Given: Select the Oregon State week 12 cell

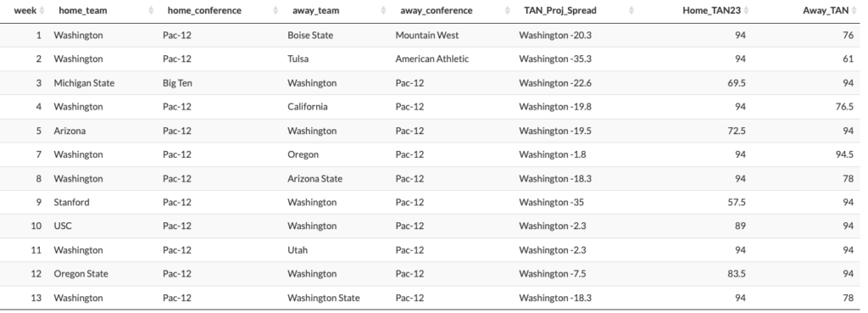Looking at the screenshot, I should click(x=81, y=274).
